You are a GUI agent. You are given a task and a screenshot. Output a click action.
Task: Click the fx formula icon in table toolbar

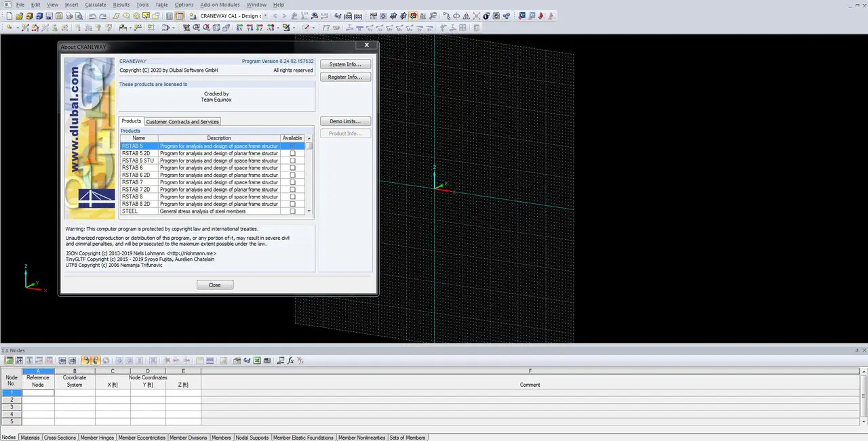coord(290,360)
